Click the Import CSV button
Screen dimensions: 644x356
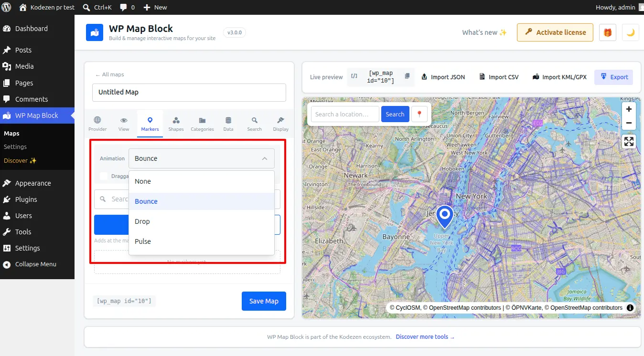click(x=499, y=77)
